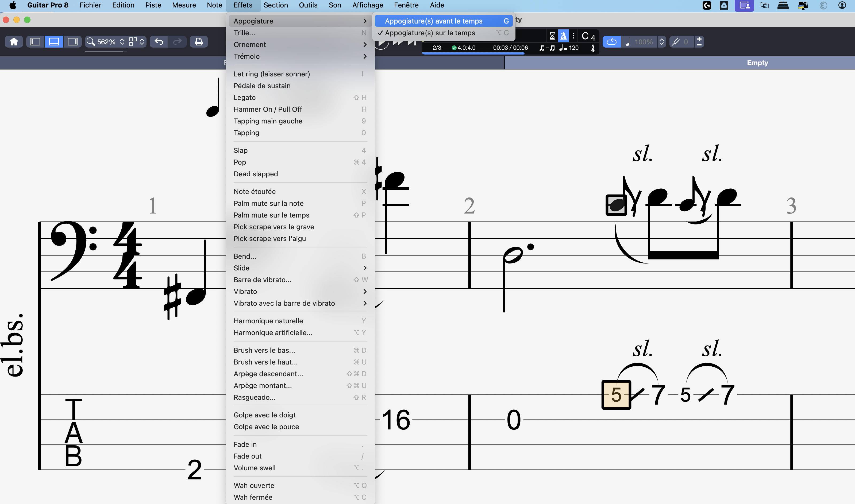Choose Note étoufée menu entry
Viewport: 855px width, 504px height.
300,192
